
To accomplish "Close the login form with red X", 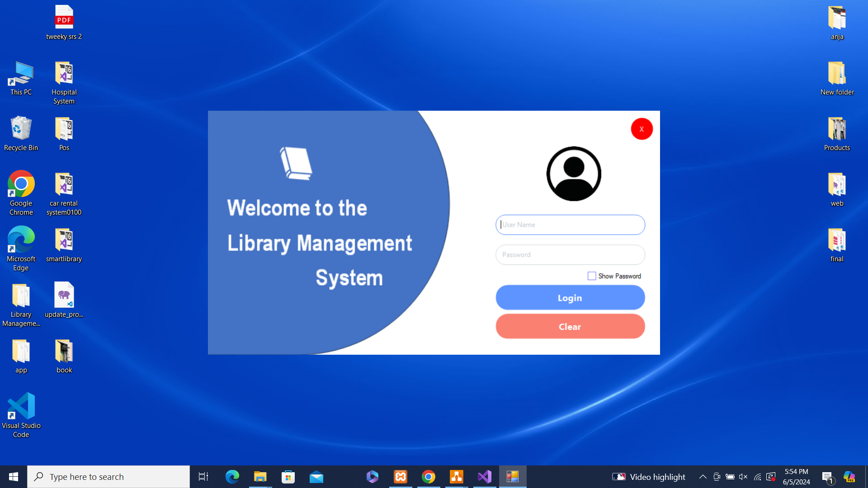I will click(642, 129).
